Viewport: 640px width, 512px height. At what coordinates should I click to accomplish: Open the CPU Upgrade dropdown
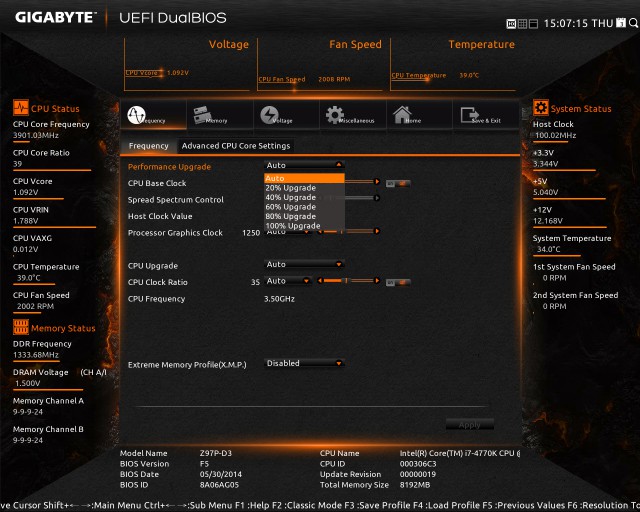(304, 264)
